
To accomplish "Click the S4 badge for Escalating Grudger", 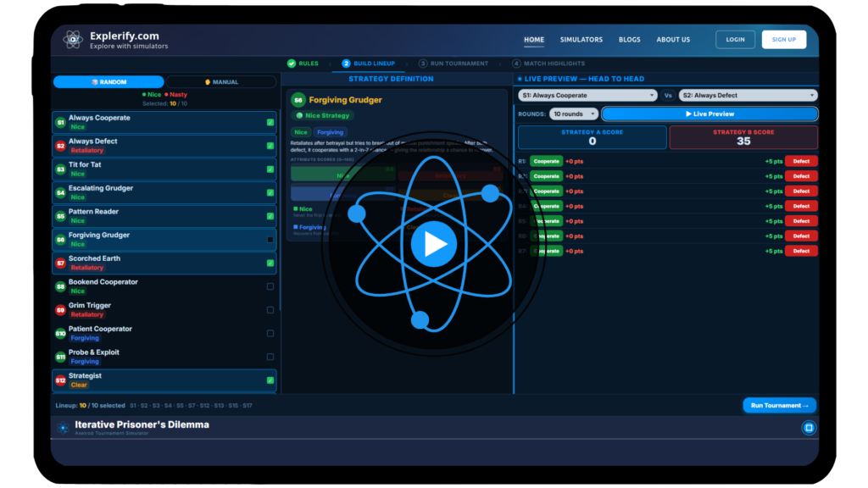I will [x=60, y=193].
